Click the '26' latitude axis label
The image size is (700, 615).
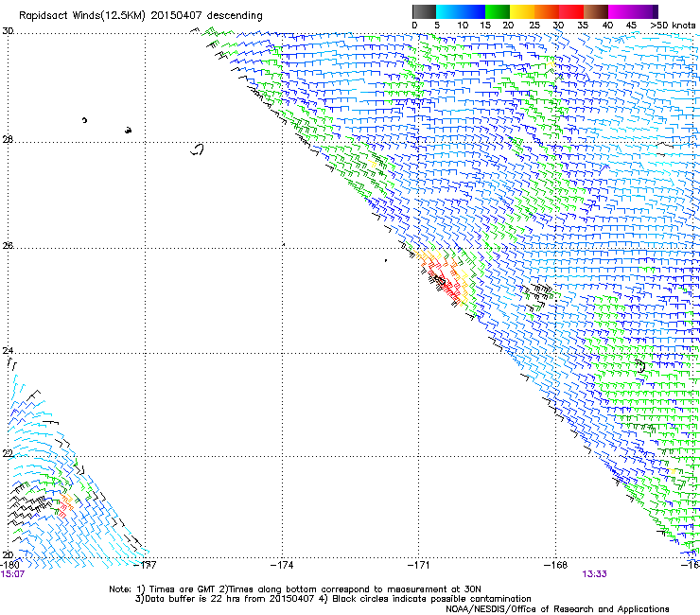(x=8, y=246)
